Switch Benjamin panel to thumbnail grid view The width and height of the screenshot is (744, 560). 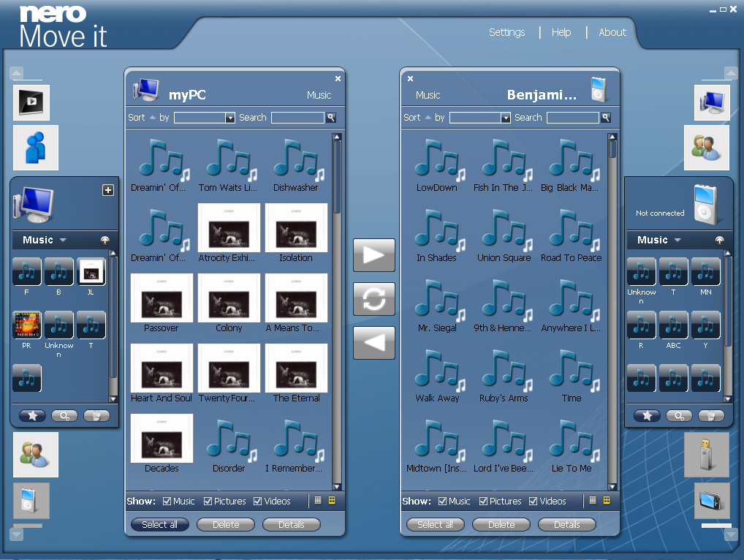coord(606,501)
